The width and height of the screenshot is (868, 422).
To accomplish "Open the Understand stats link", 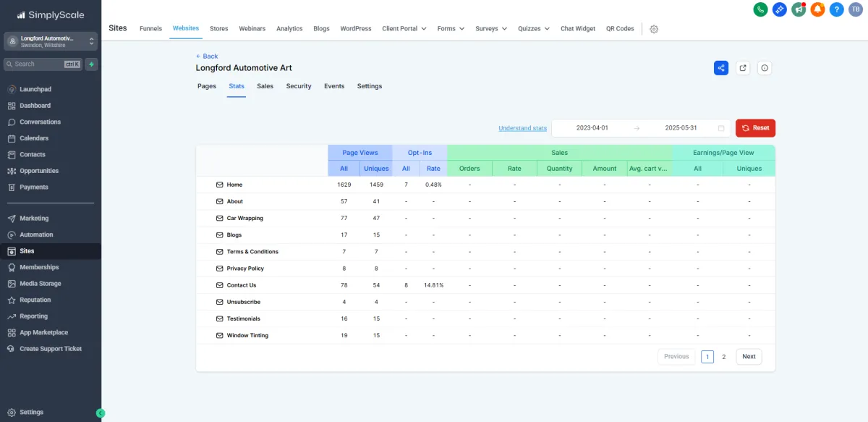I will tap(522, 128).
